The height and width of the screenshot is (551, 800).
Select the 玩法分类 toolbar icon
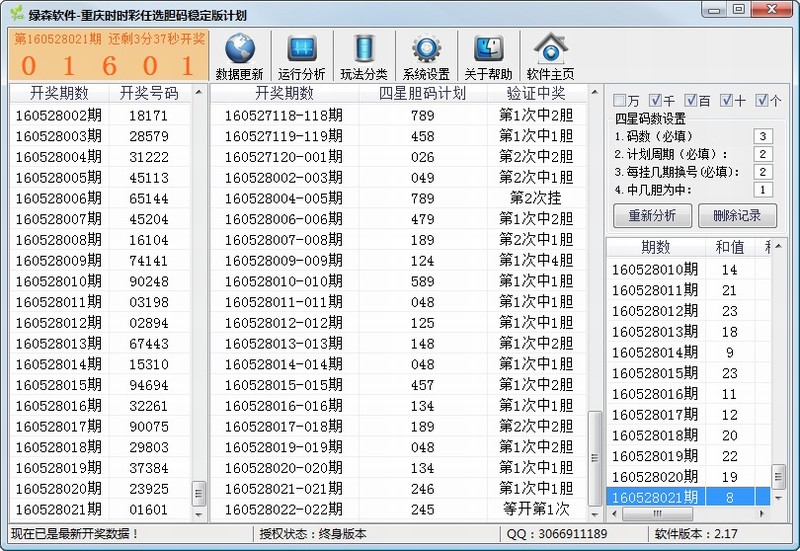(363, 50)
